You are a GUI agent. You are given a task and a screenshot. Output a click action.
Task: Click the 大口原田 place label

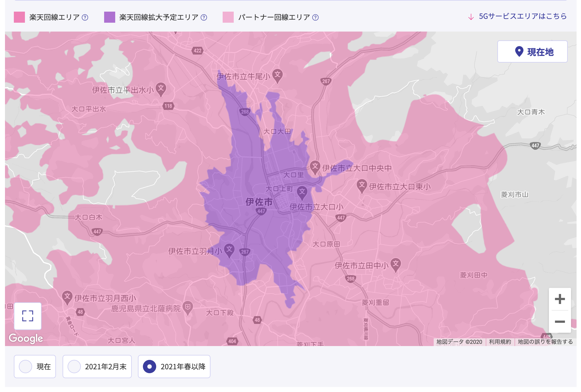click(x=326, y=244)
